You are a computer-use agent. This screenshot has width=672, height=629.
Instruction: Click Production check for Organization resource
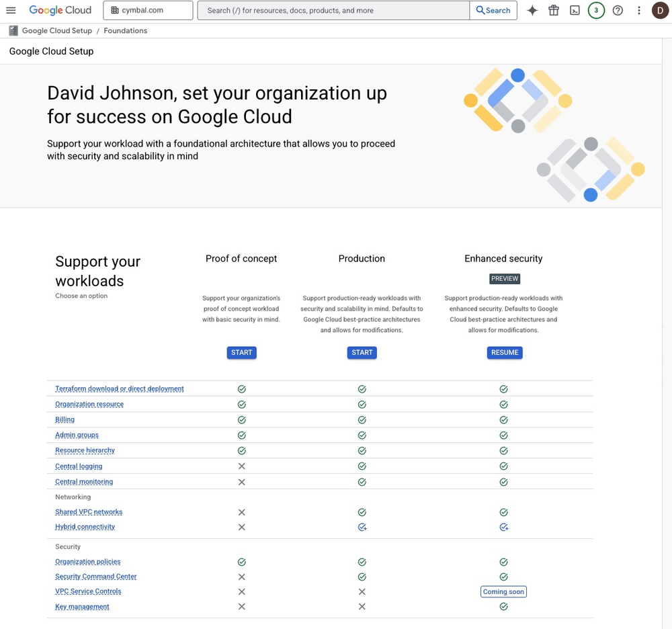click(362, 405)
